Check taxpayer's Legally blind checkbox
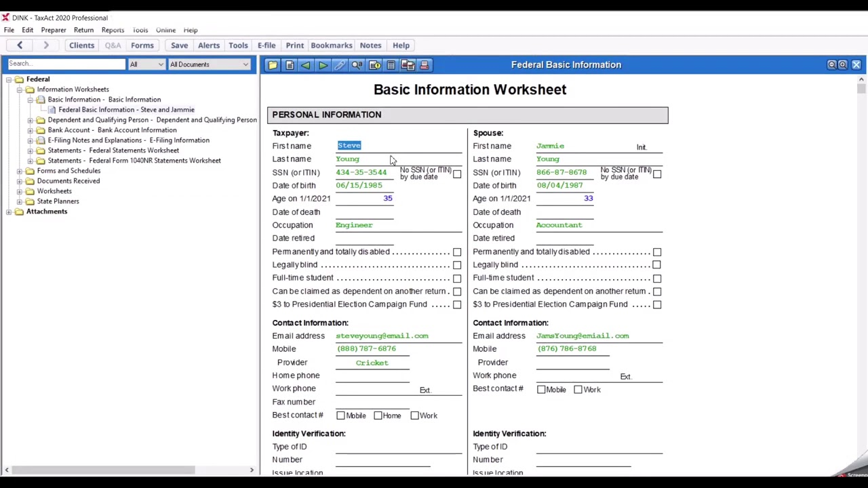The width and height of the screenshot is (868, 488). click(457, 265)
